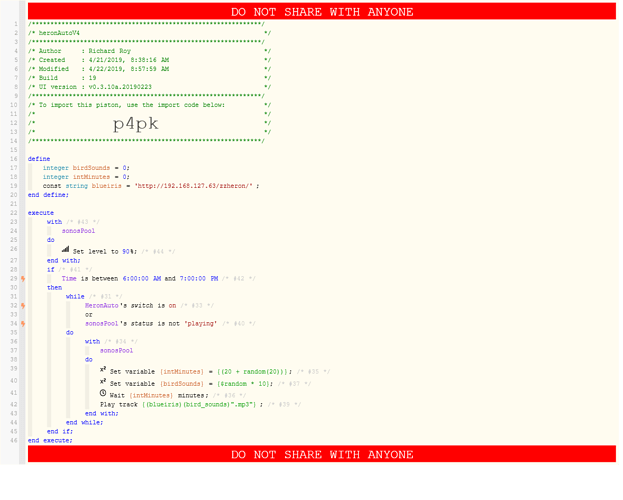Click sonosPool's status is not 'playing' condition
The width and height of the screenshot is (623, 500).
point(151,324)
